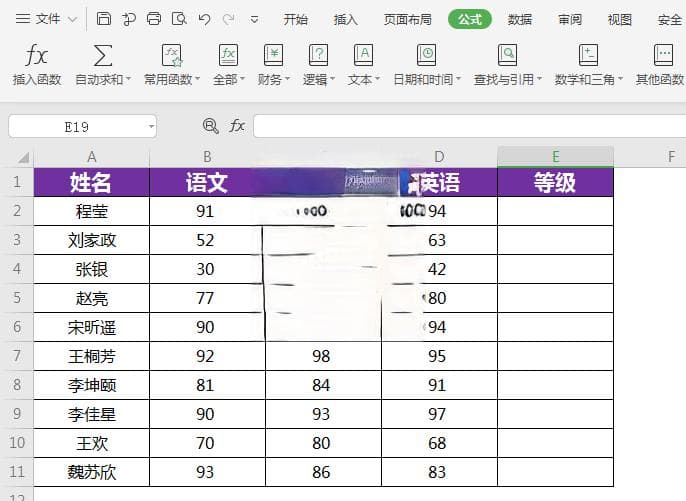The height and width of the screenshot is (501, 686).
Task: Click the Print icon
Action: (x=154, y=19)
